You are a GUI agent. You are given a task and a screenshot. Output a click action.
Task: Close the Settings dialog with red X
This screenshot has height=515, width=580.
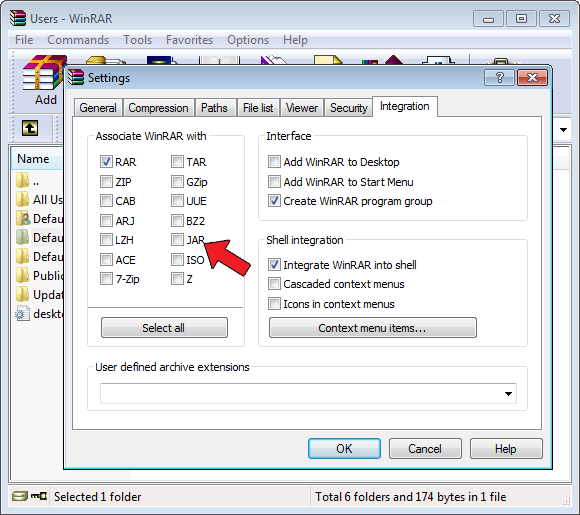pos(532,78)
